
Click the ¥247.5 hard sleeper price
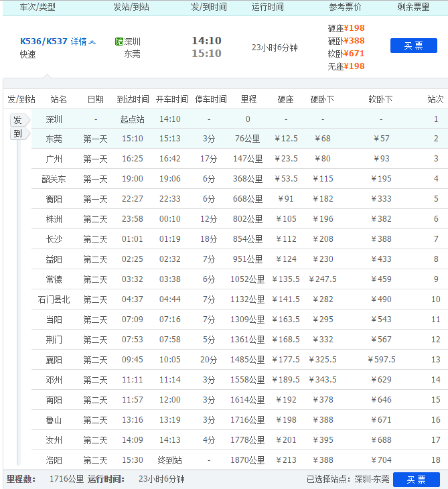(x=323, y=279)
